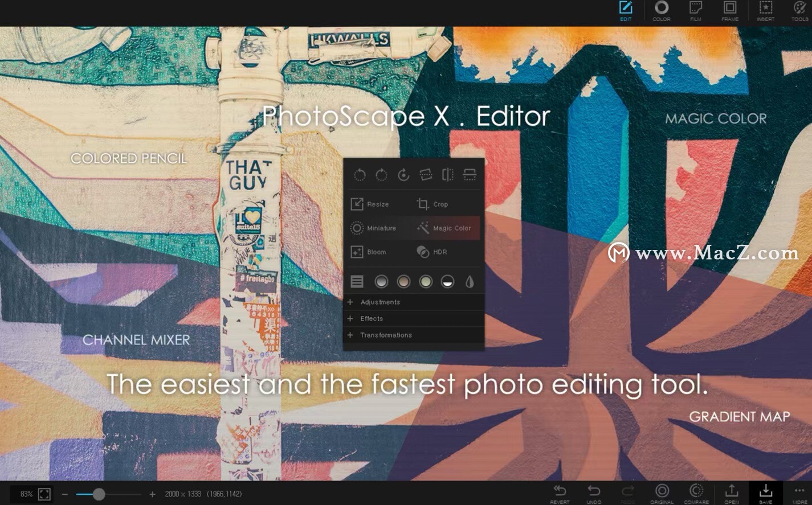The image size is (812, 505).
Task: Click the flip horizontal icon
Action: [x=448, y=175]
